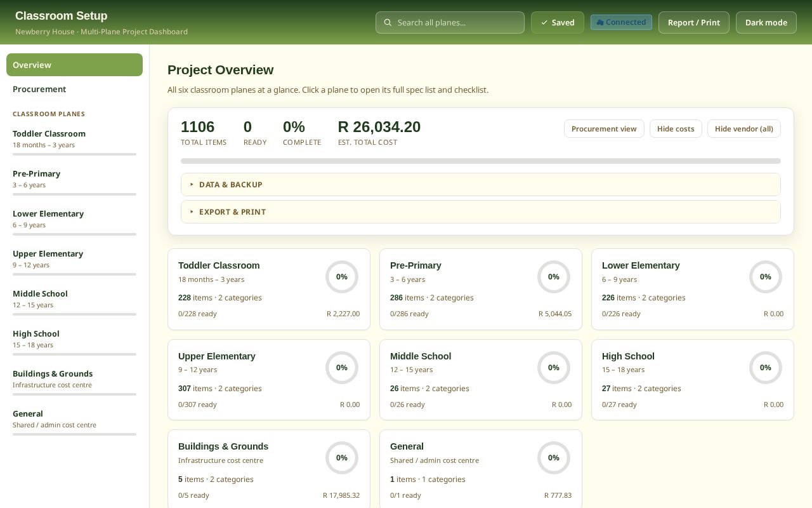Open Toddler Classroom plane in sidebar
The image size is (812, 508).
(74, 142)
